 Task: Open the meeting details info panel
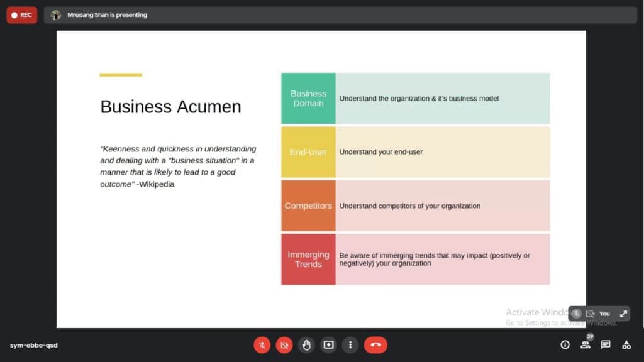click(565, 344)
